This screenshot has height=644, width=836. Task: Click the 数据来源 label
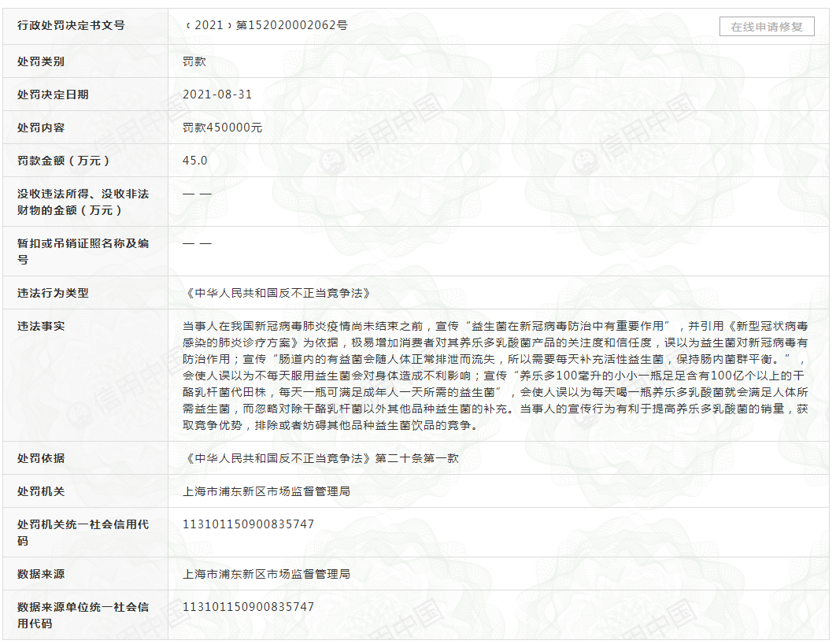coord(40,574)
